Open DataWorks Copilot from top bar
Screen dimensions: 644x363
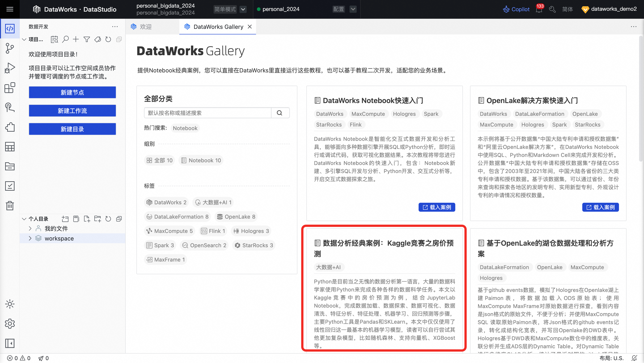(x=516, y=9)
